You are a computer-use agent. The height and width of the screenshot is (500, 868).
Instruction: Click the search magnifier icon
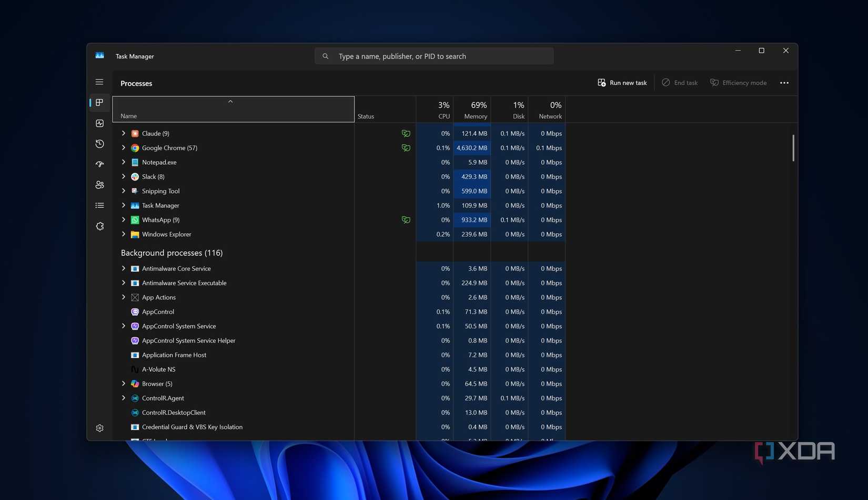point(326,56)
